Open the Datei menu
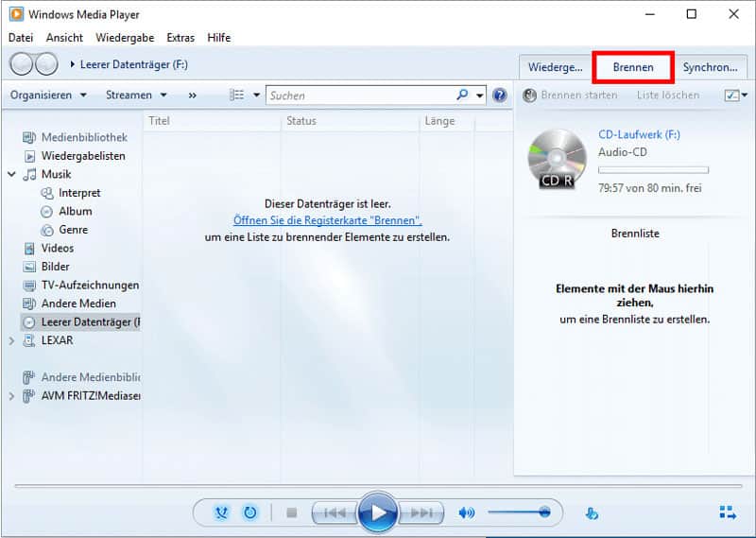 click(x=21, y=38)
